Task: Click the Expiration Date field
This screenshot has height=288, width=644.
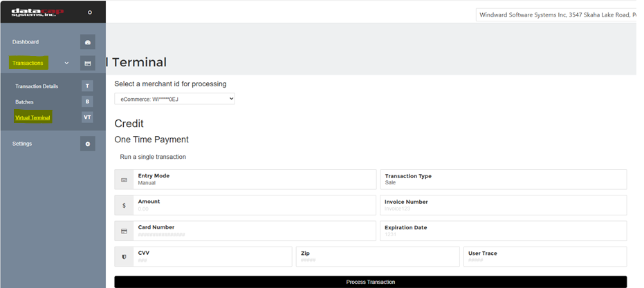Action: (x=504, y=231)
